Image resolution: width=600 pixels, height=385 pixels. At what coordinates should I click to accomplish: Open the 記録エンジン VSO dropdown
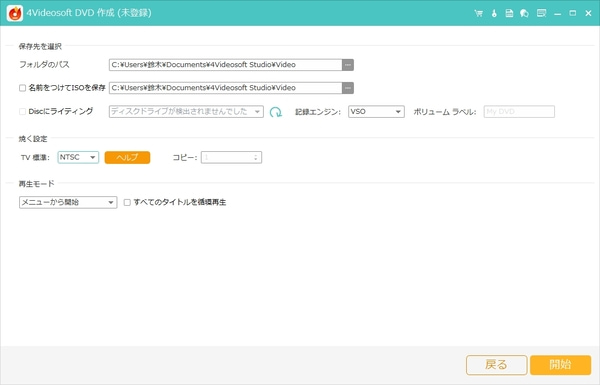376,112
